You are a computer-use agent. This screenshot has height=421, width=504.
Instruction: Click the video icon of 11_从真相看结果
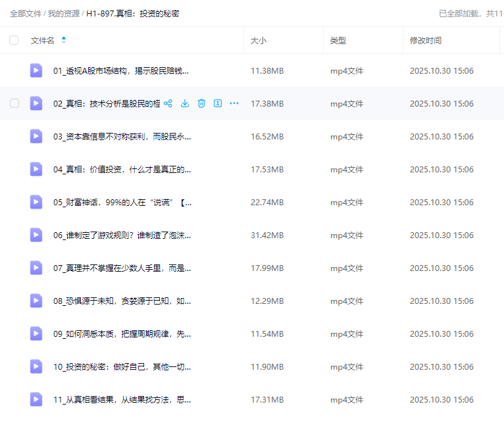tap(36, 399)
